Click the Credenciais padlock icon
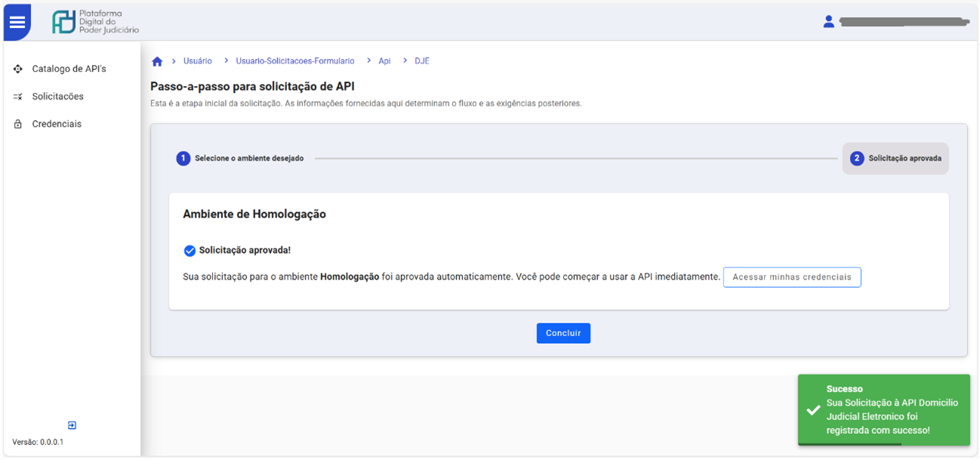The width and height of the screenshot is (980, 460). pos(17,123)
